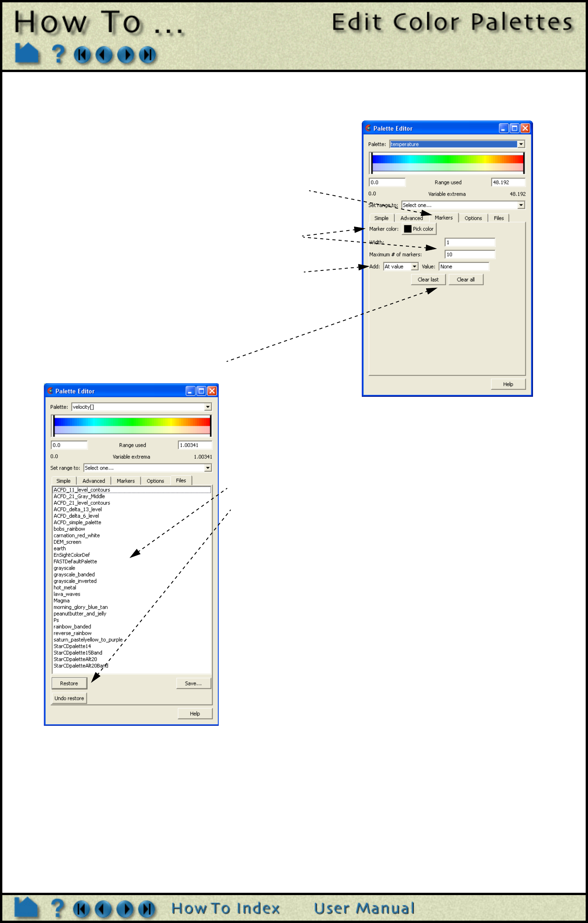
Task: Click the range minimum field in temperature editor
Action: [387, 183]
